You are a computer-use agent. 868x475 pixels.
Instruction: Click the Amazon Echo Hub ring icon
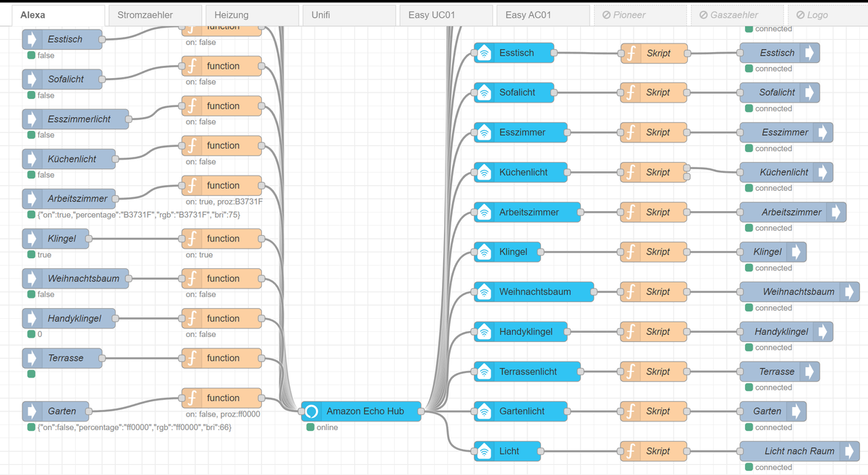(x=311, y=411)
